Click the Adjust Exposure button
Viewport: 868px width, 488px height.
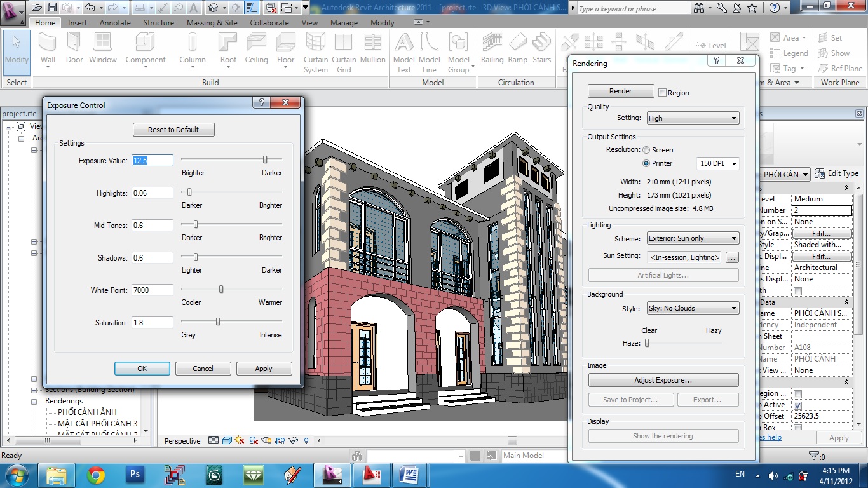click(x=663, y=380)
